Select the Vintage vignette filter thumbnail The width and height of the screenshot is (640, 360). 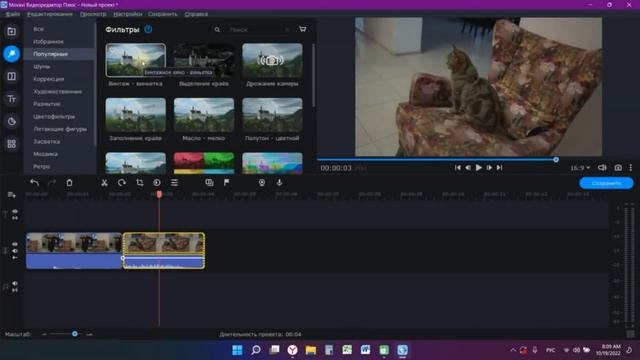point(136,60)
